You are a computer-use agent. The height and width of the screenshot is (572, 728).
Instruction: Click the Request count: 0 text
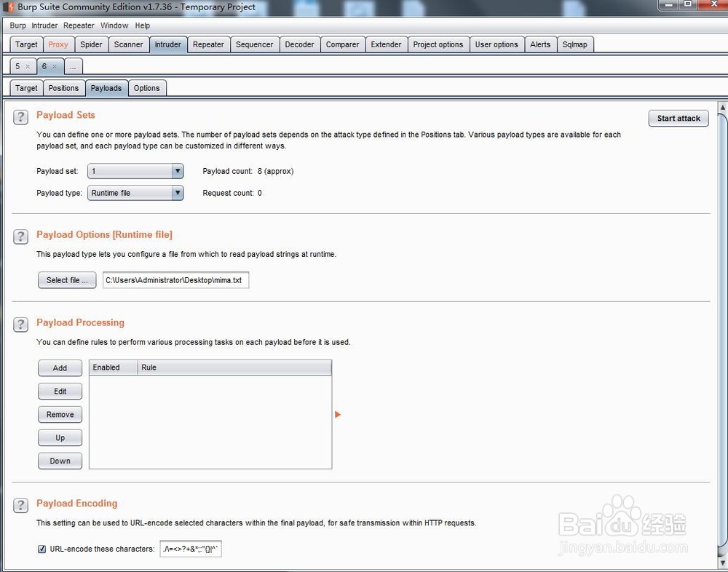click(x=232, y=193)
